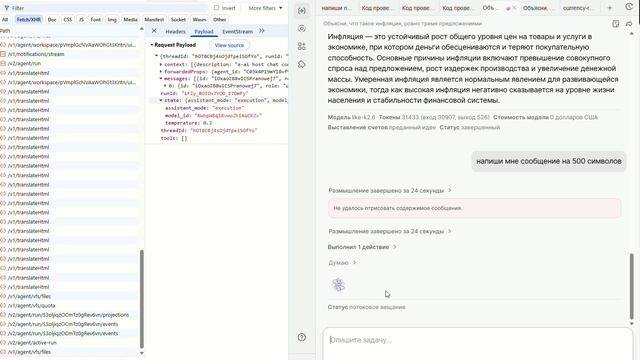The image size is (640, 360).
Task: Click the 'tools: []' payload line
Action: pos(174,138)
